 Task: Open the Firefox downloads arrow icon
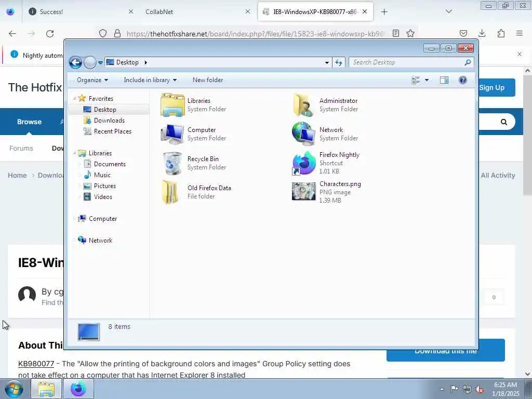(482, 33)
